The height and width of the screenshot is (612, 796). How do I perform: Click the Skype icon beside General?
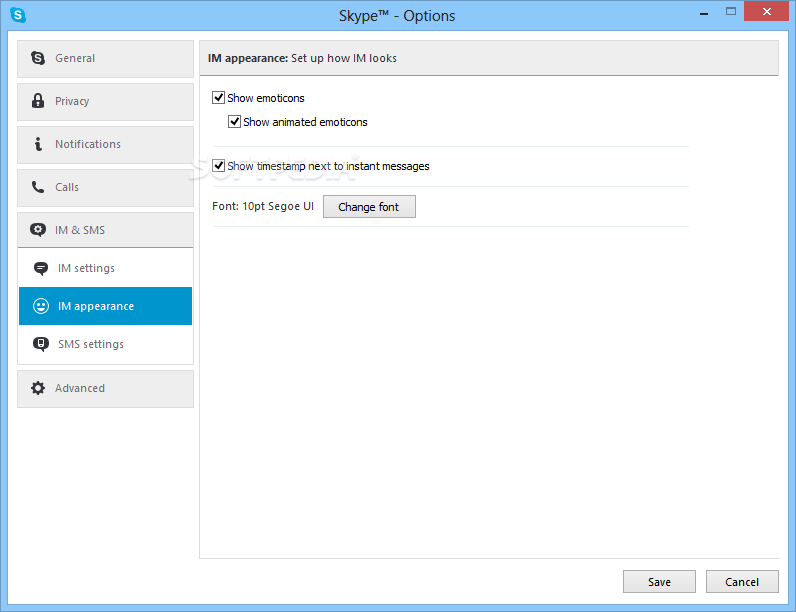pyautogui.click(x=38, y=58)
